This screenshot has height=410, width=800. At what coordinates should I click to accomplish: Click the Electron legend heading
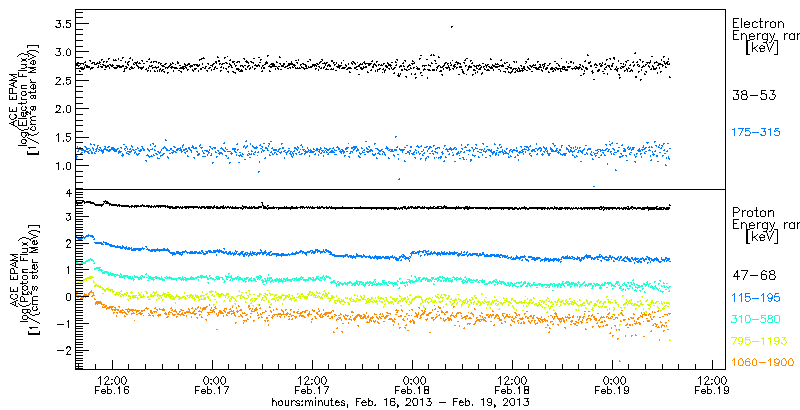tap(757, 23)
